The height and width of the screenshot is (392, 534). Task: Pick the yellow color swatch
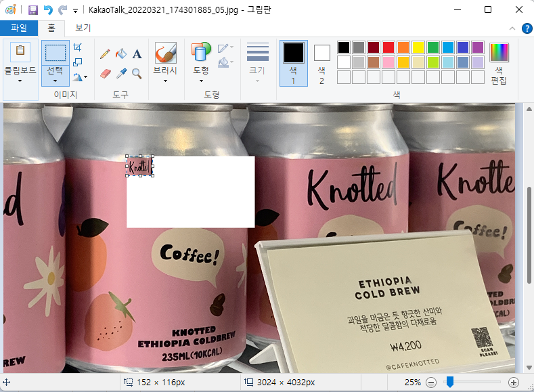pyautogui.click(x=418, y=47)
